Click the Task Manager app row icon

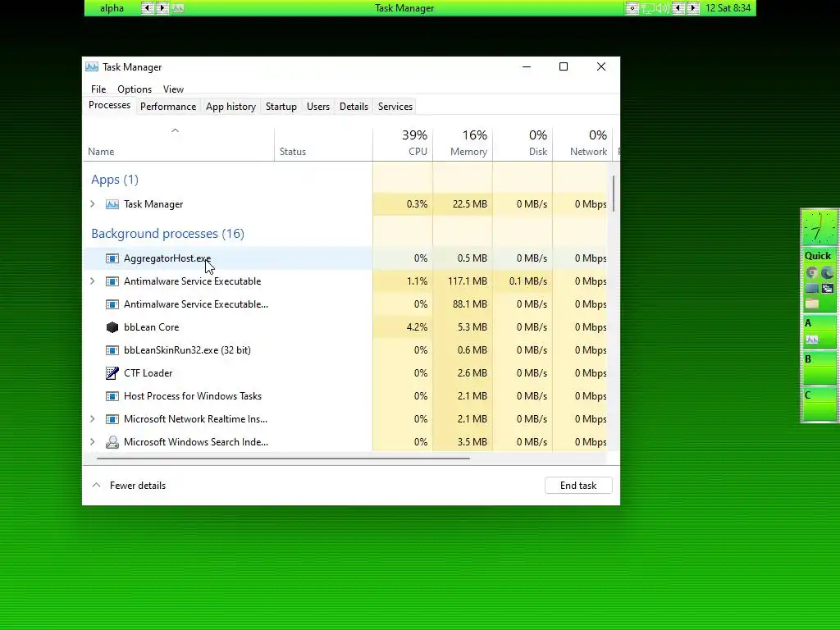coord(112,204)
